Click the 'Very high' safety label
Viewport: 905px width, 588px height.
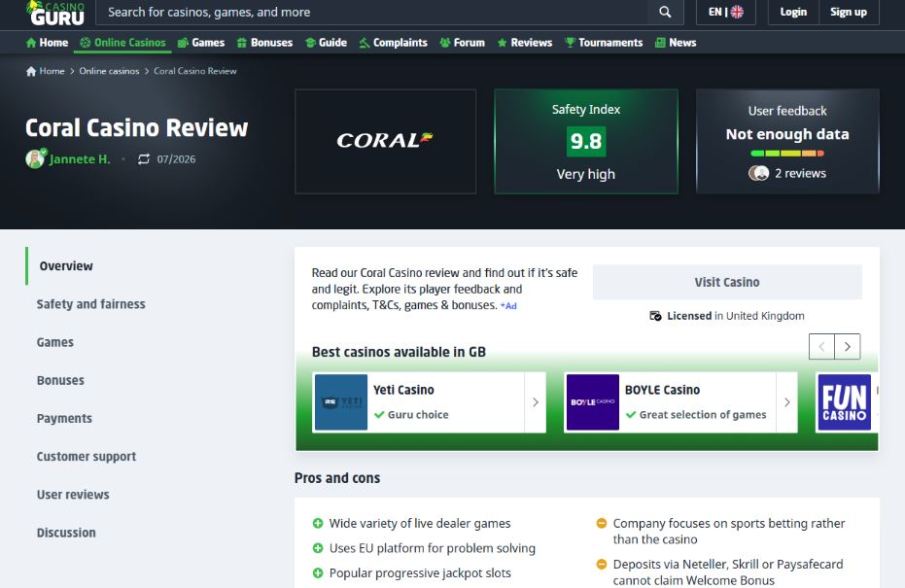tap(586, 174)
